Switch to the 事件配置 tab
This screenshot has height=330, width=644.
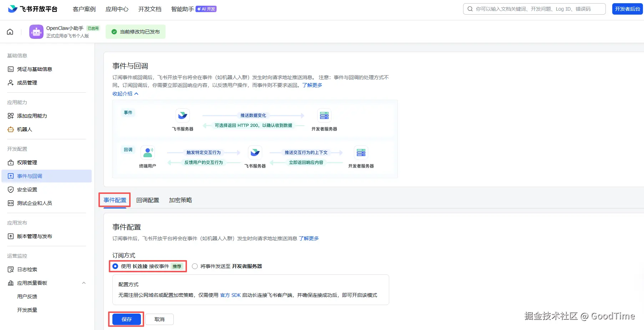click(x=115, y=200)
